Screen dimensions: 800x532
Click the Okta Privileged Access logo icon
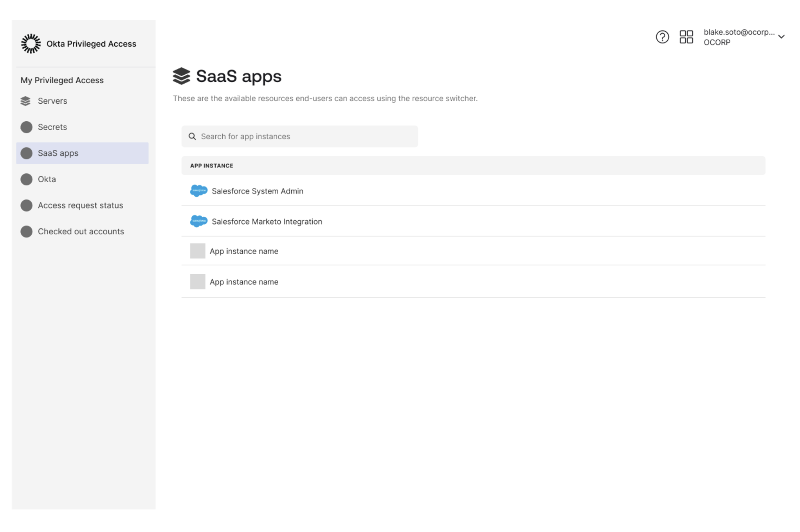[31, 43]
